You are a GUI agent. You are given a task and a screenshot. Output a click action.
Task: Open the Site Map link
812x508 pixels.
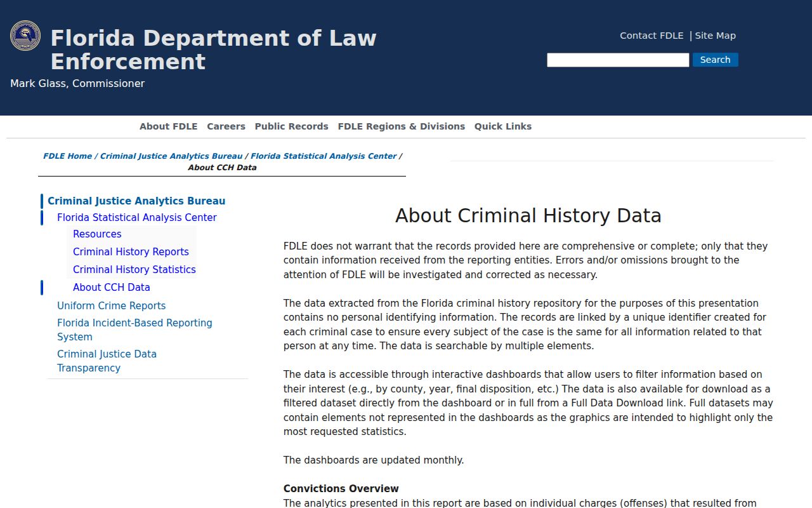tap(715, 36)
